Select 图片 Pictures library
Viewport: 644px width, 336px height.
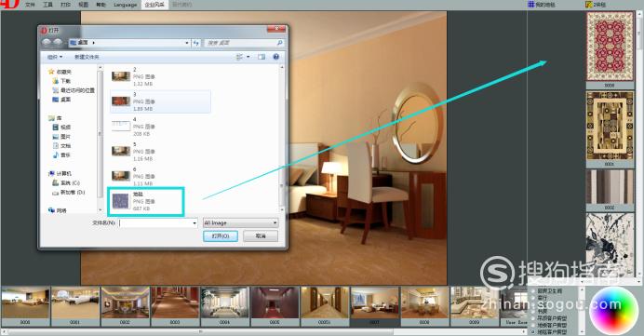tap(61, 137)
